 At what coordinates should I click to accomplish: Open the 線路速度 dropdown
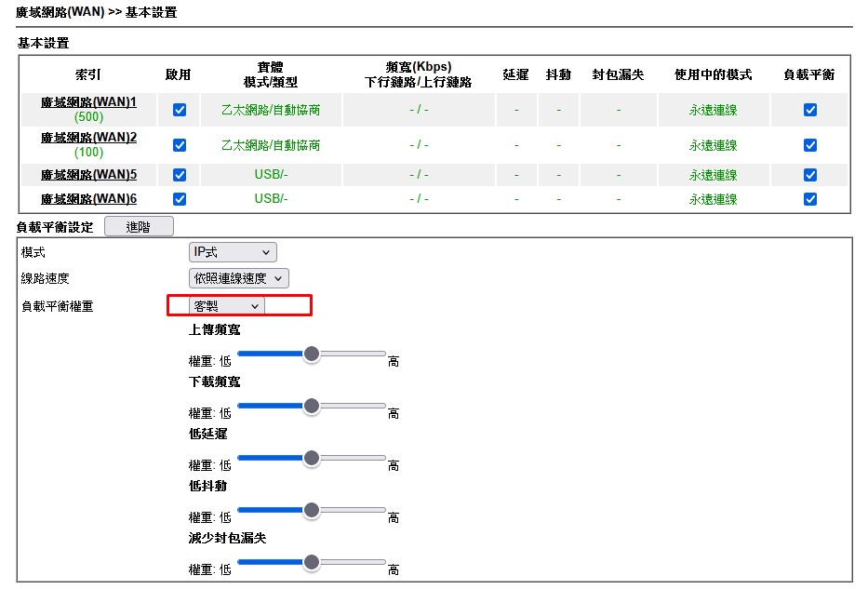[238, 278]
